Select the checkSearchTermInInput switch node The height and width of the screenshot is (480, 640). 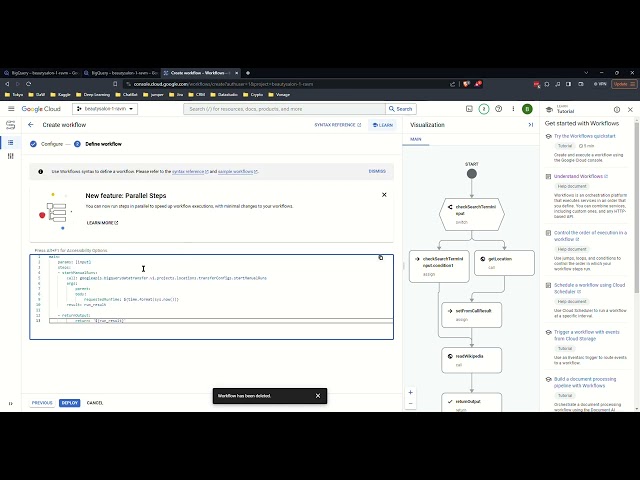pyautogui.click(x=471, y=214)
